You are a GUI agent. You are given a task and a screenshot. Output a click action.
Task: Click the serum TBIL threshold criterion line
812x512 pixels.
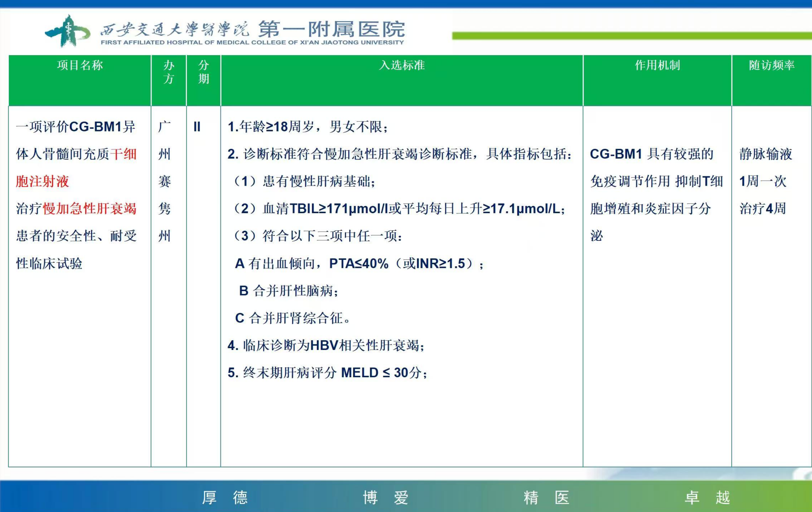(399, 208)
